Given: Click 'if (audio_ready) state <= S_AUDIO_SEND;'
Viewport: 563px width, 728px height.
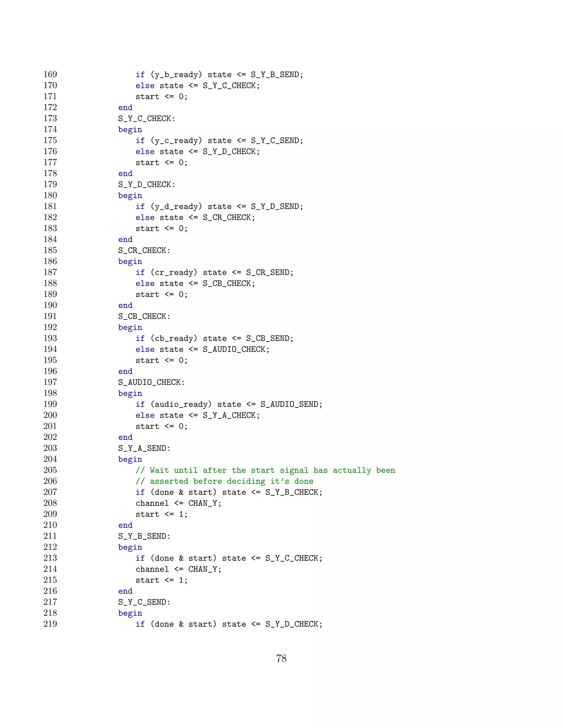Looking at the screenshot, I should (x=229, y=405).
